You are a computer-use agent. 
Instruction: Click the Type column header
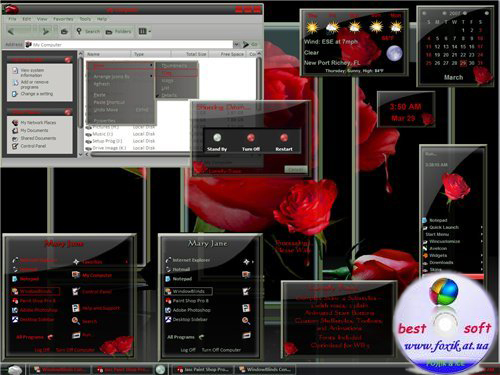point(151,54)
